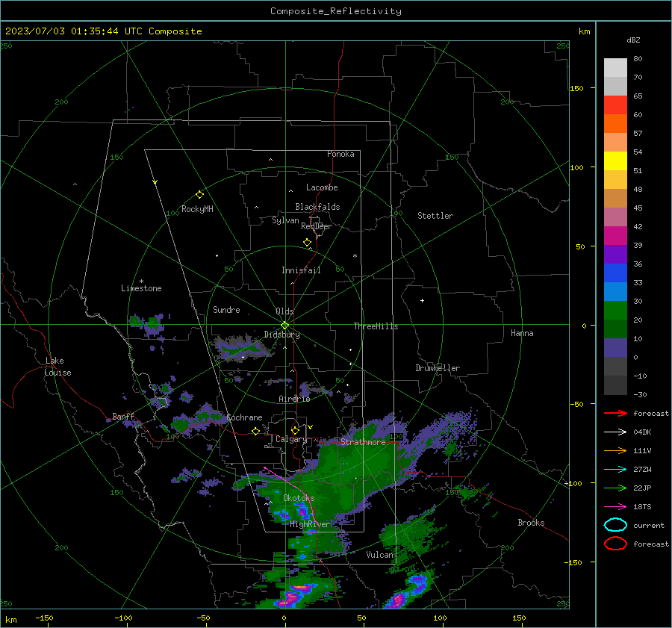The height and width of the screenshot is (628, 672).
Task: Select the pink 45-42 dBZ swatch
Action: coord(615,217)
